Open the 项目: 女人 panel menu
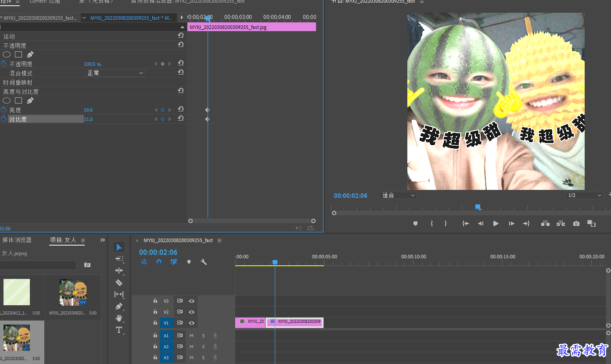Screen dimensions: 611x364 click(83, 240)
